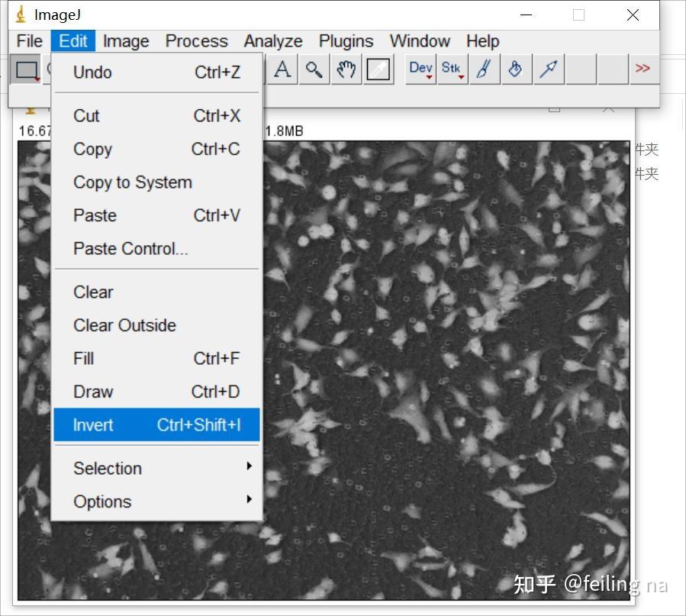Pick the color picker eyedropper tool
The image size is (686, 616).
[x=378, y=69]
